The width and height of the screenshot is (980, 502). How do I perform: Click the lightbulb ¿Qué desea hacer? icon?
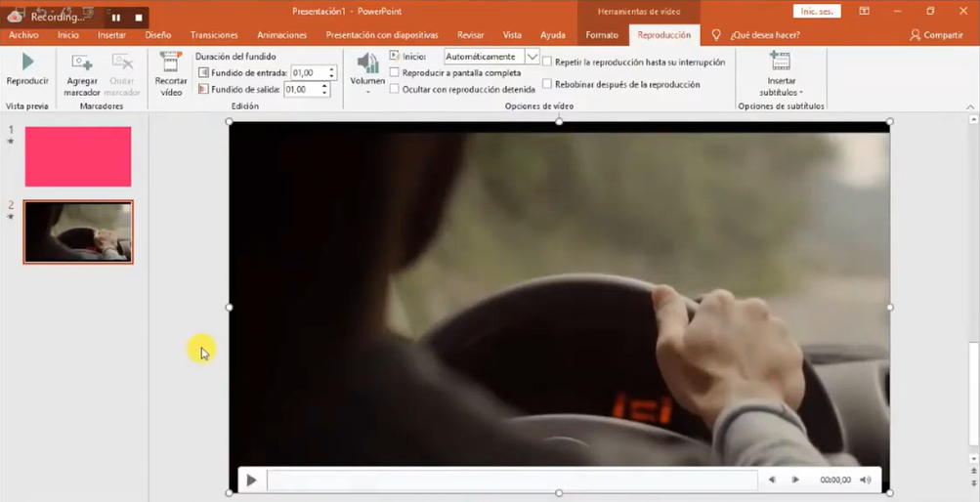[x=716, y=35]
